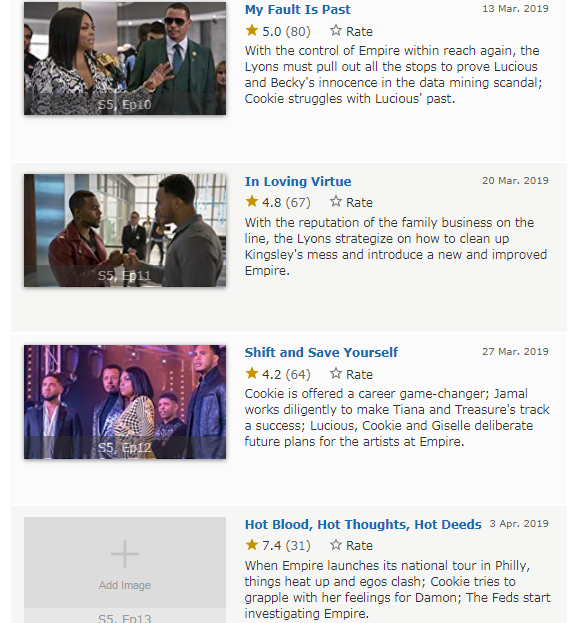Click the gold star beside 7.4 rating

[252, 544]
